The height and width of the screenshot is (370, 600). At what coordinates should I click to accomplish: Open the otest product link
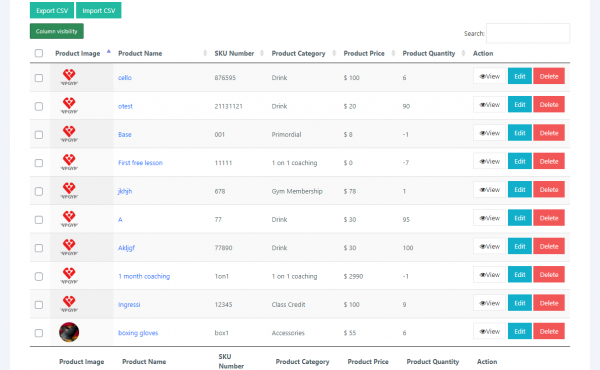(x=125, y=106)
